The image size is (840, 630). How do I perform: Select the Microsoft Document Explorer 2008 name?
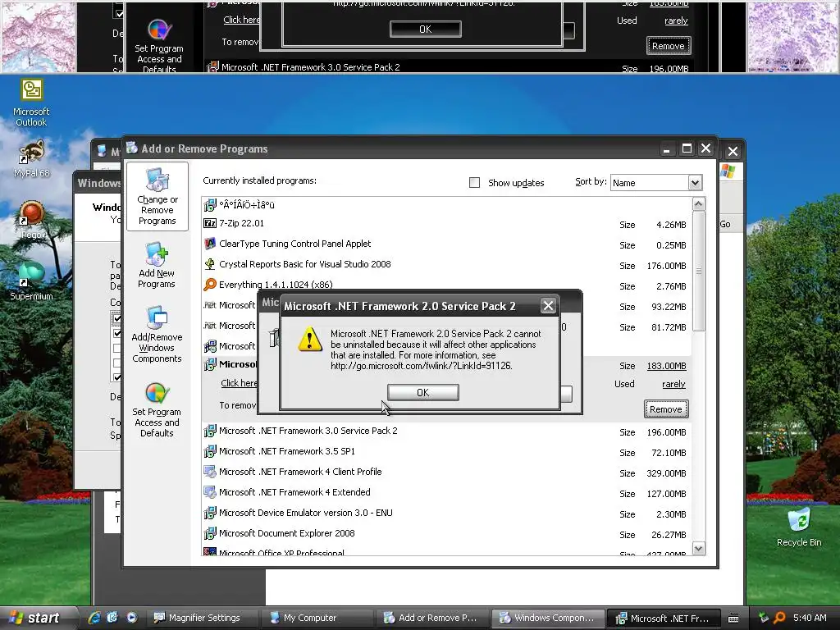point(286,533)
